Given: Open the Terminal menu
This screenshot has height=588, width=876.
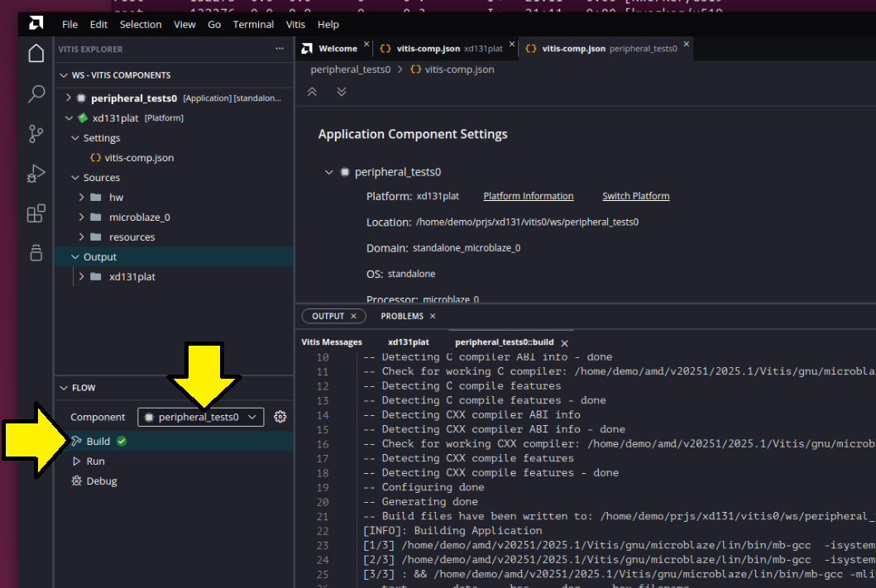Looking at the screenshot, I should click(253, 25).
